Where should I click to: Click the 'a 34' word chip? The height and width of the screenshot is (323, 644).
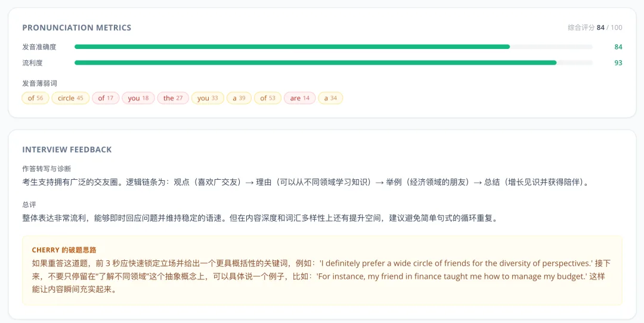pos(330,98)
